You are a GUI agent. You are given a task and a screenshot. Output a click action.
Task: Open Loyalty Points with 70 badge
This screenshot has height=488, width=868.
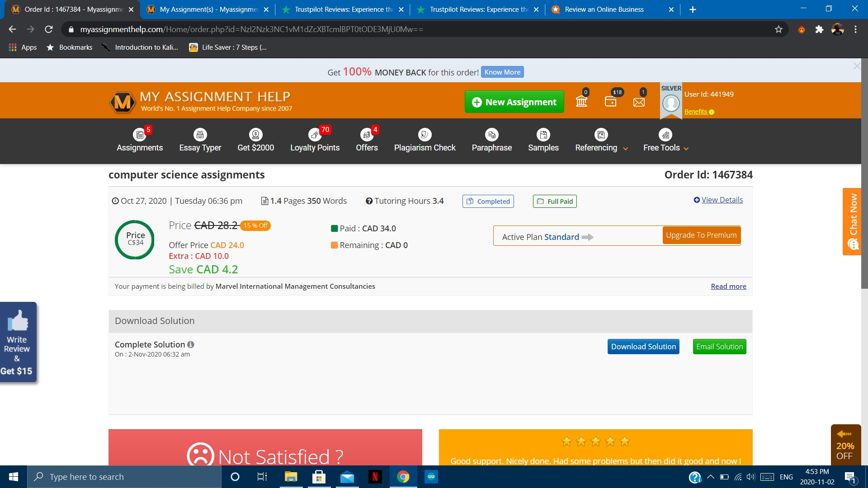tap(315, 140)
